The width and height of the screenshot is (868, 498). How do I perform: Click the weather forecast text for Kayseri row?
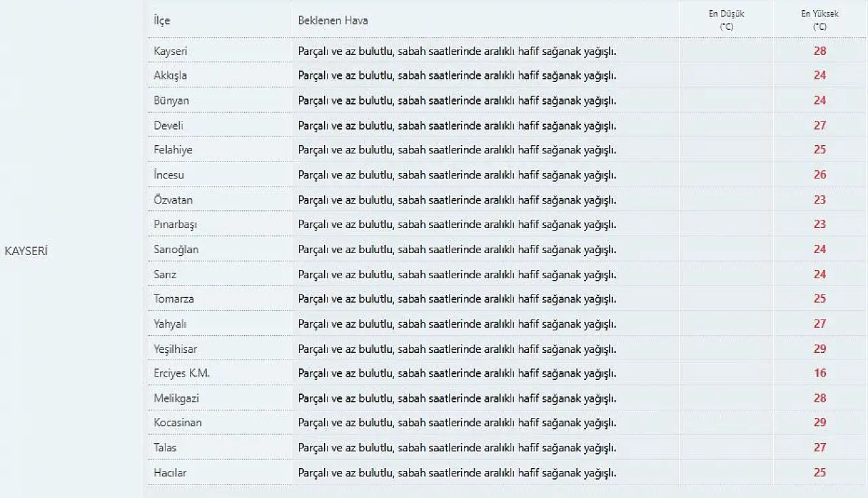coord(457,51)
